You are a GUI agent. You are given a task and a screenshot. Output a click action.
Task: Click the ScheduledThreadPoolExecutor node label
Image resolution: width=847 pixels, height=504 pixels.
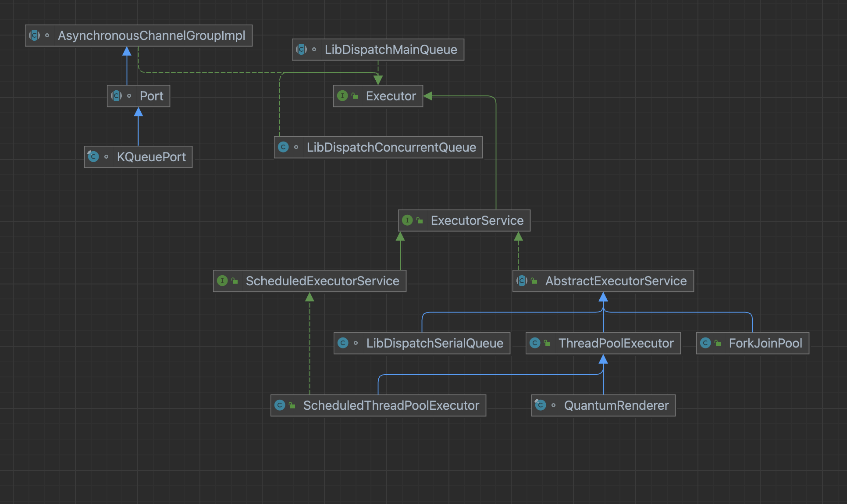point(391,405)
